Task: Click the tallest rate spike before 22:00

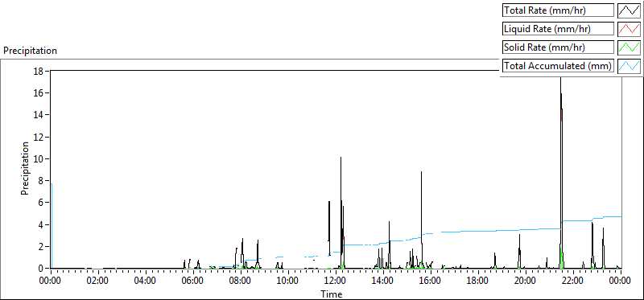Action: tap(560, 172)
